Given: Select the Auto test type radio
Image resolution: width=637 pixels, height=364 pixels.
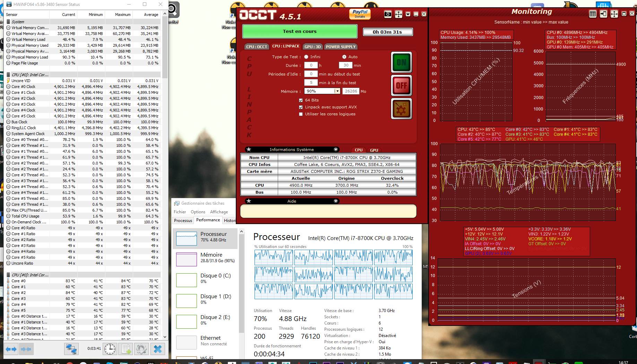Looking at the screenshot, I should [x=344, y=57].
